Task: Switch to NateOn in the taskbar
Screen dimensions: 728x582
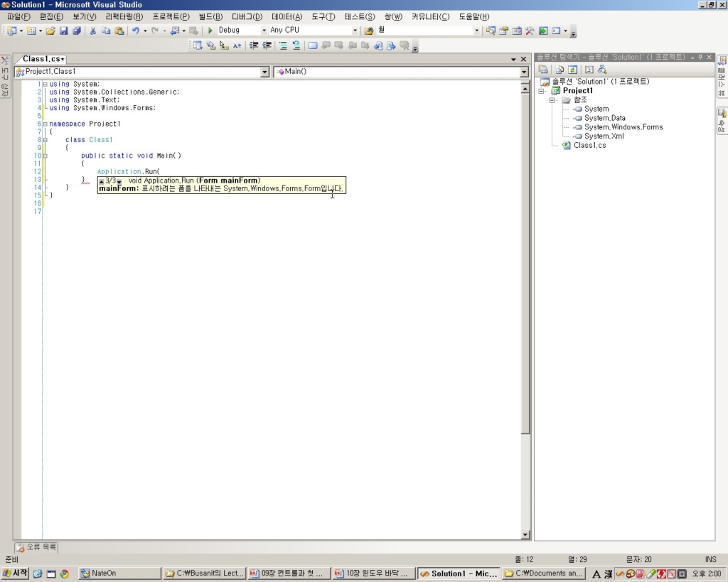Action: (x=119, y=573)
